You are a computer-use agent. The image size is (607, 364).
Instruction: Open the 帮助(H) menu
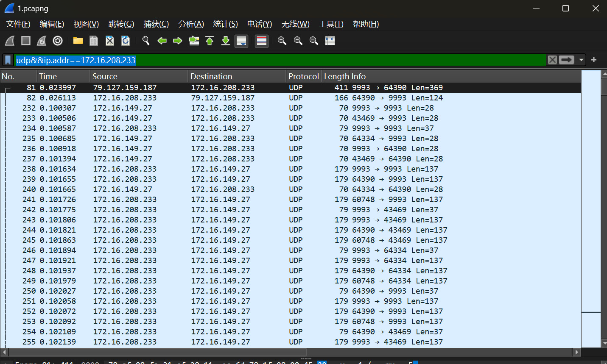[x=366, y=24]
